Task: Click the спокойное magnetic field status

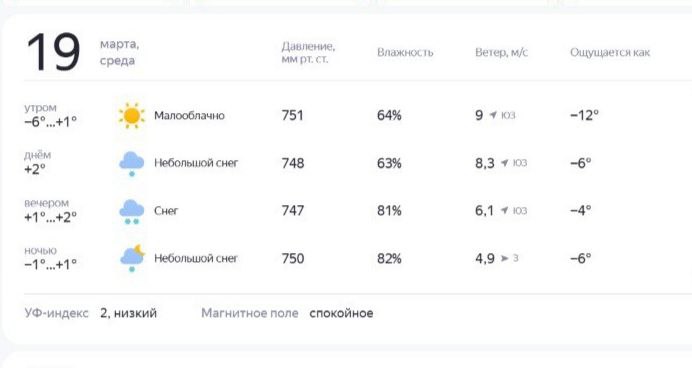Action: click(x=341, y=313)
